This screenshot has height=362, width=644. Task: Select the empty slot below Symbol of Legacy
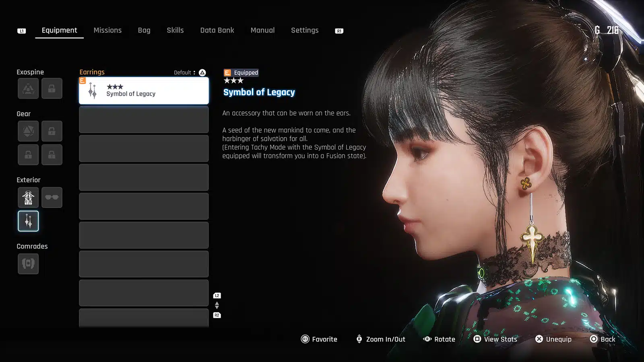tap(144, 120)
